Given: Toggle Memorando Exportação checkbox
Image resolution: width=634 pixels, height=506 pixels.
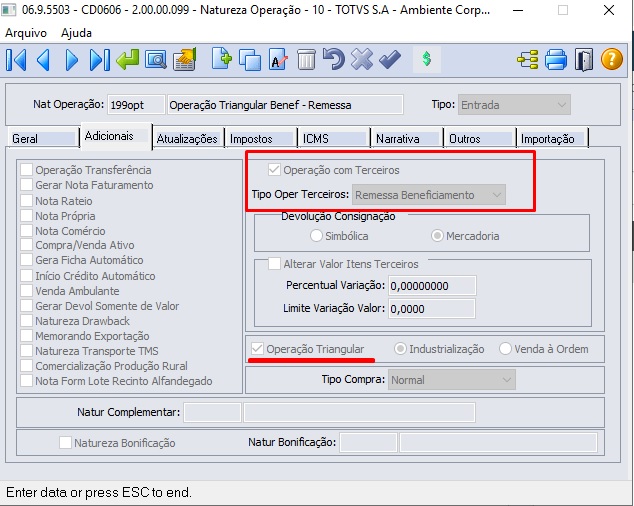Looking at the screenshot, I should (x=27, y=335).
